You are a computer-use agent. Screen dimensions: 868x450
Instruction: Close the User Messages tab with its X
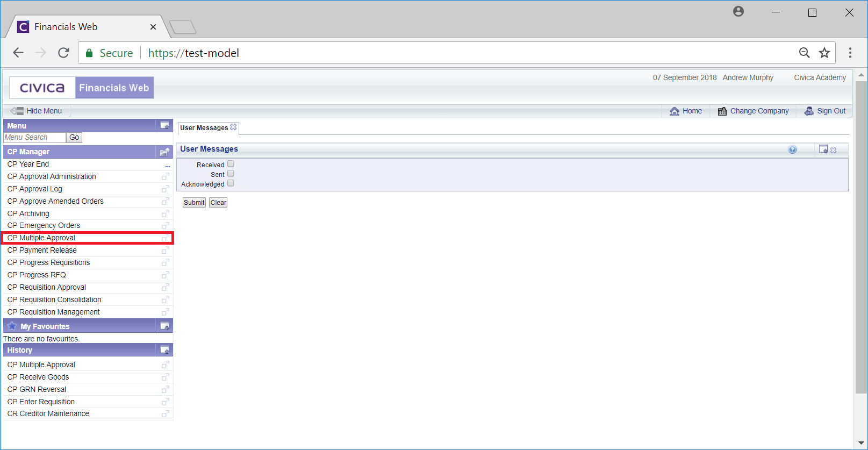(x=233, y=127)
